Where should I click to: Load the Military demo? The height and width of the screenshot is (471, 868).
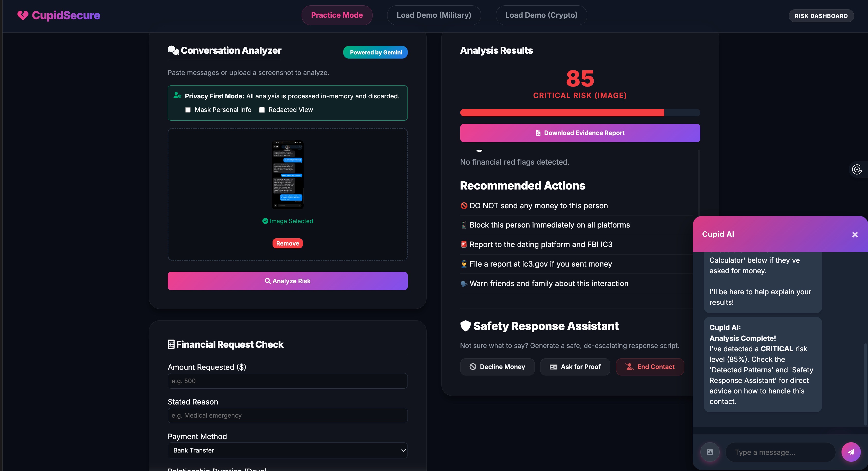[434, 15]
